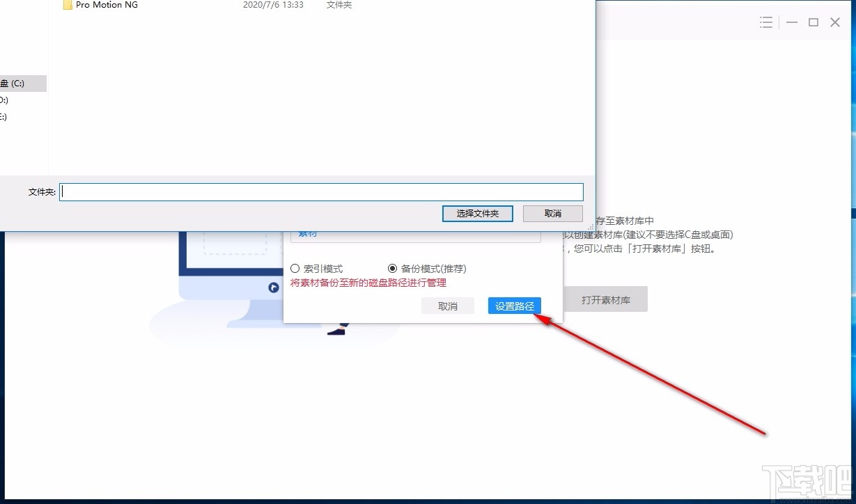Choose the 备份模式(推荐) option

(x=391, y=268)
